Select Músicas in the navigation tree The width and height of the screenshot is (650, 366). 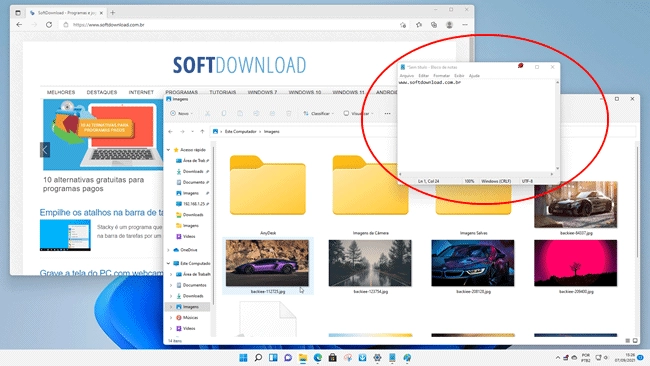click(190, 318)
